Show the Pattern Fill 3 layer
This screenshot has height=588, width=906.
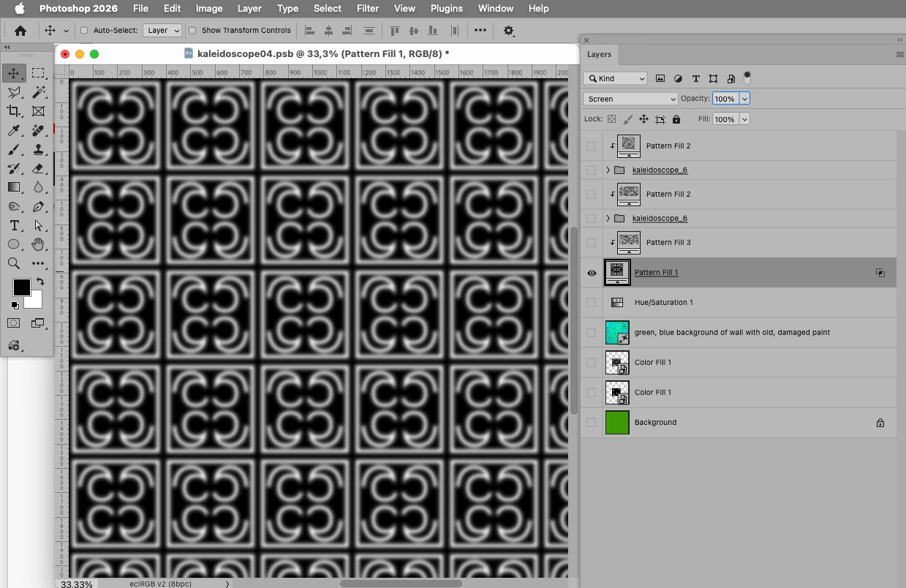(x=592, y=243)
